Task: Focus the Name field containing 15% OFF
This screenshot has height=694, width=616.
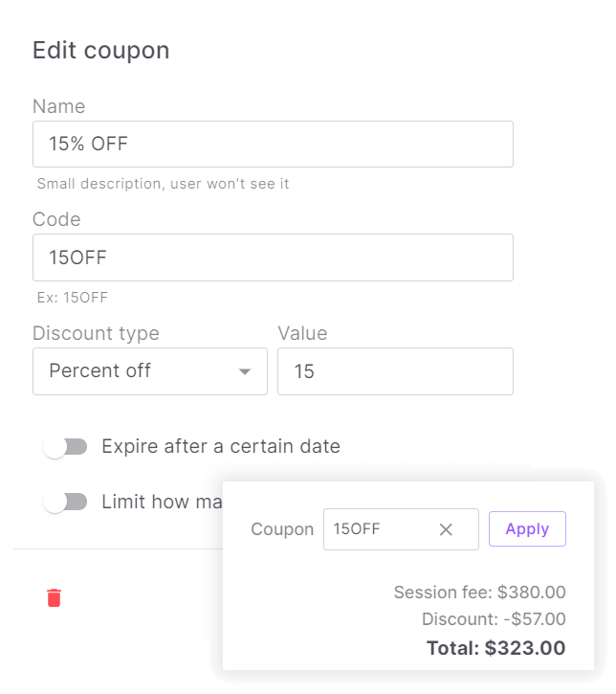Action: [273, 145]
